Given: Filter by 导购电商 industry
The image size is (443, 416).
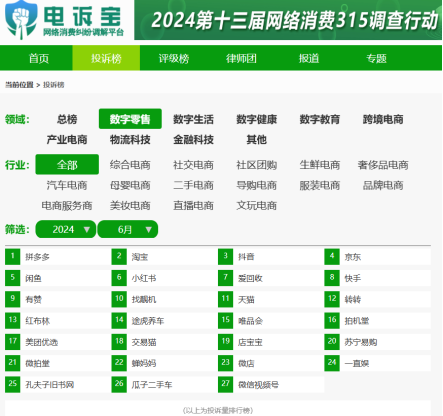Looking at the screenshot, I should point(257,185).
